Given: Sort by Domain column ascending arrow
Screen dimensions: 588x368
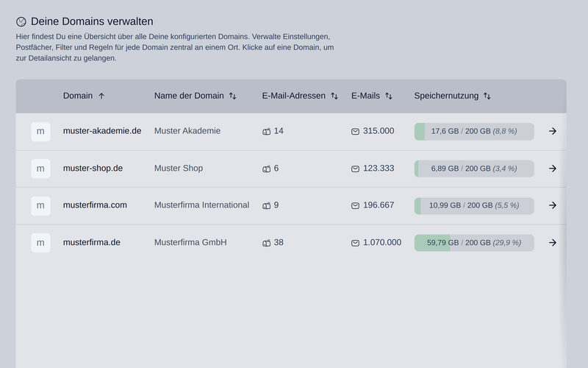Looking at the screenshot, I should click(x=101, y=96).
